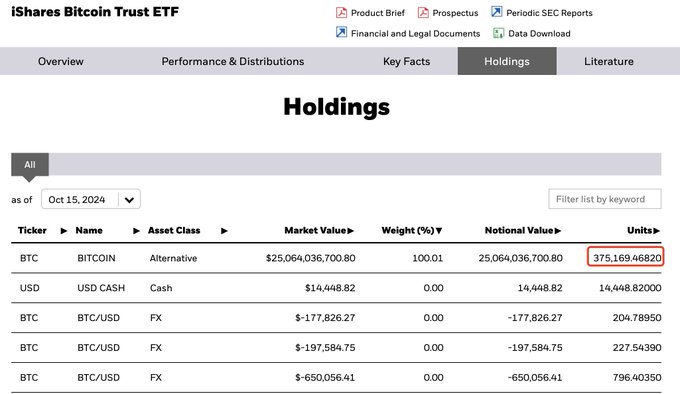Sort by Market Value column arrow
This screenshot has width=680, height=394.
350,231
